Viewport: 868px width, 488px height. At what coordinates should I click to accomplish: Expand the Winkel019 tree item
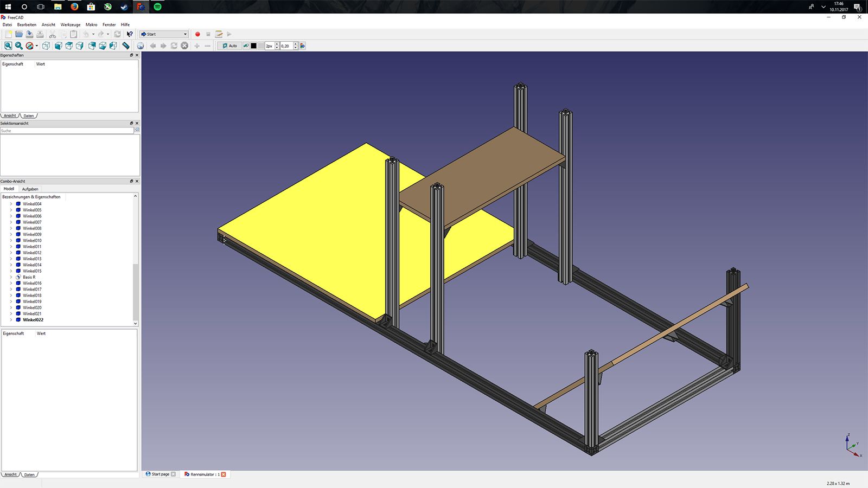click(11, 301)
